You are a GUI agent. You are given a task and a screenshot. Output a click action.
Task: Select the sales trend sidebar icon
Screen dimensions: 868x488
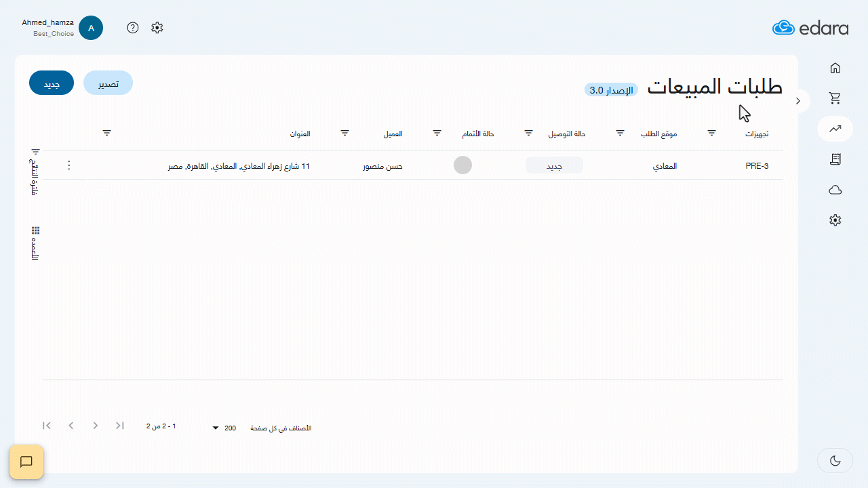[835, 129]
